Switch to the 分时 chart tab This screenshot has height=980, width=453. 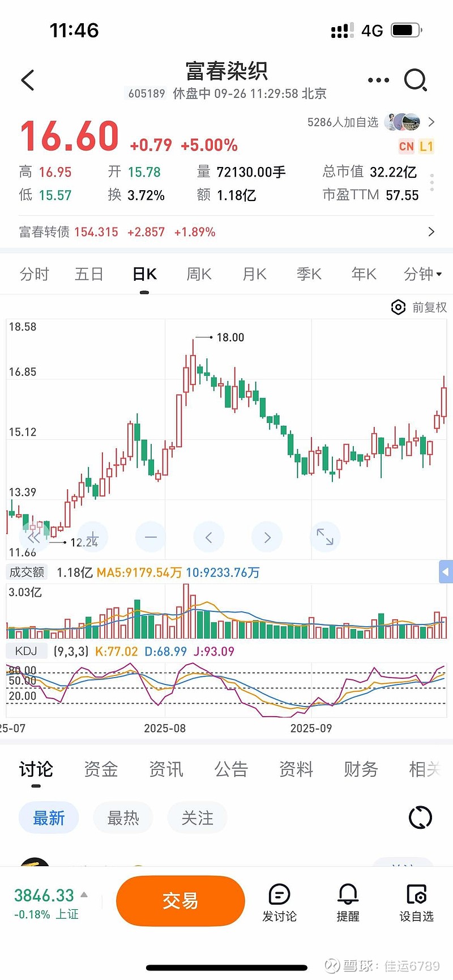pyautogui.click(x=35, y=274)
